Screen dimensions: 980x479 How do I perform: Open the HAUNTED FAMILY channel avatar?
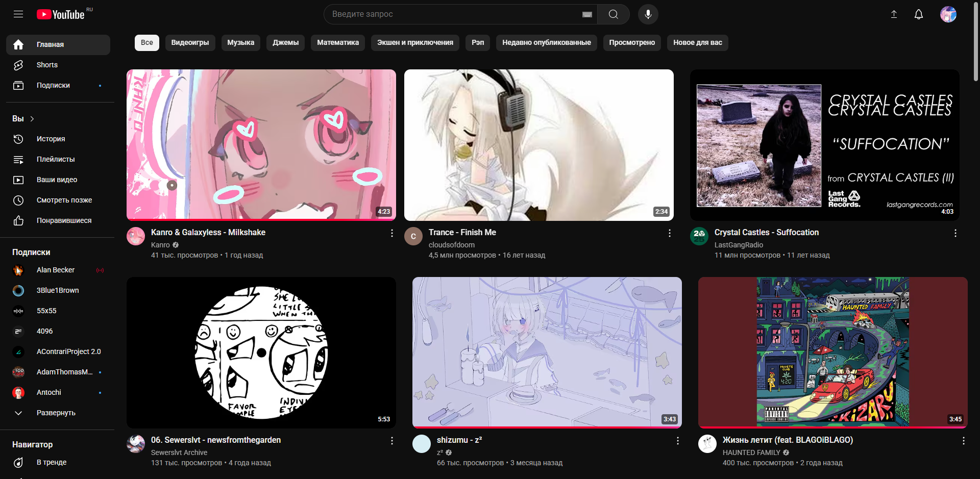click(x=707, y=444)
